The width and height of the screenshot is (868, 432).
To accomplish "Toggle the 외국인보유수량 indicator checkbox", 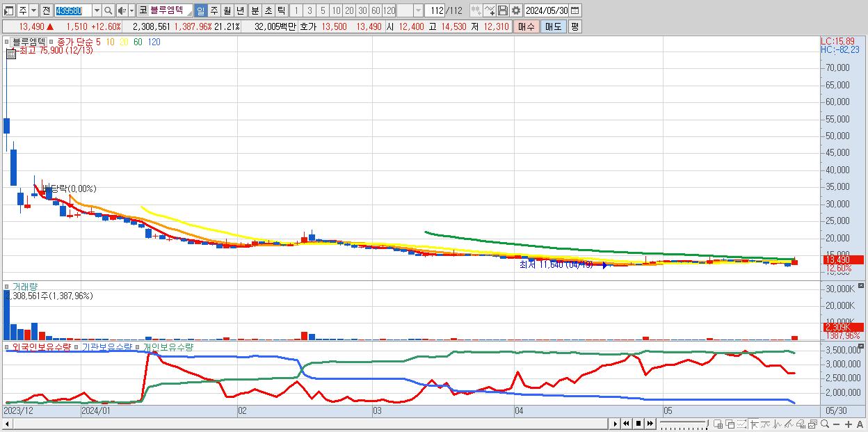I will [x=7, y=346].
